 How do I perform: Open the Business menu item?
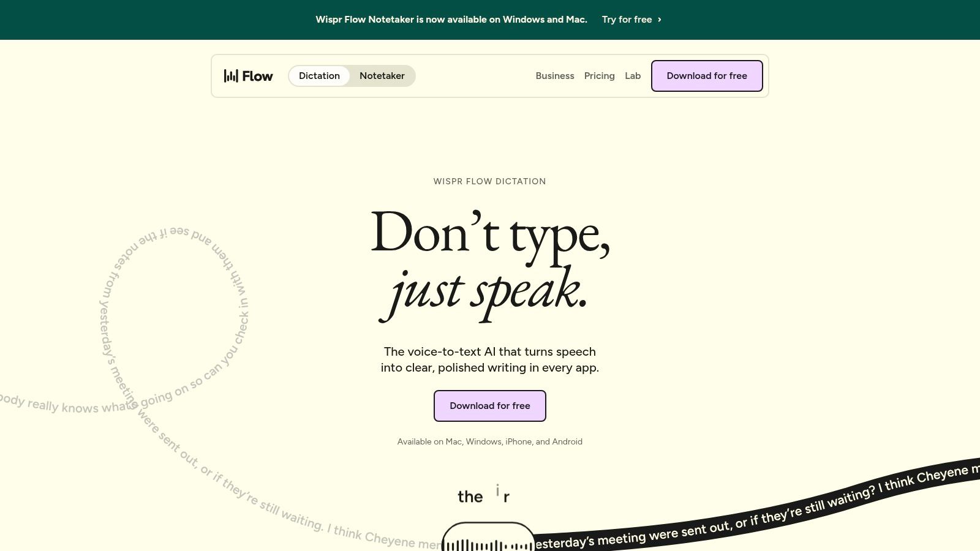coord(555,76)
